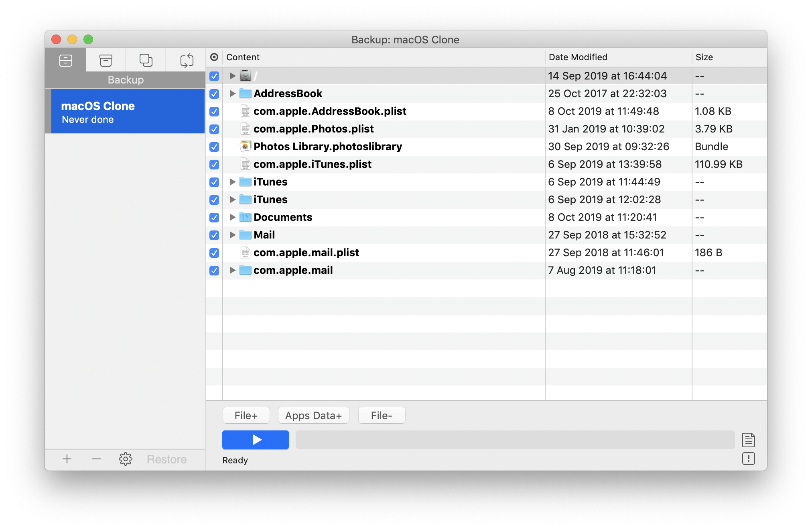The width and height of the screenshot is (812, 530).
Task: Toggle the com.apple.Photos.plist checkbox
Action: 214,129
